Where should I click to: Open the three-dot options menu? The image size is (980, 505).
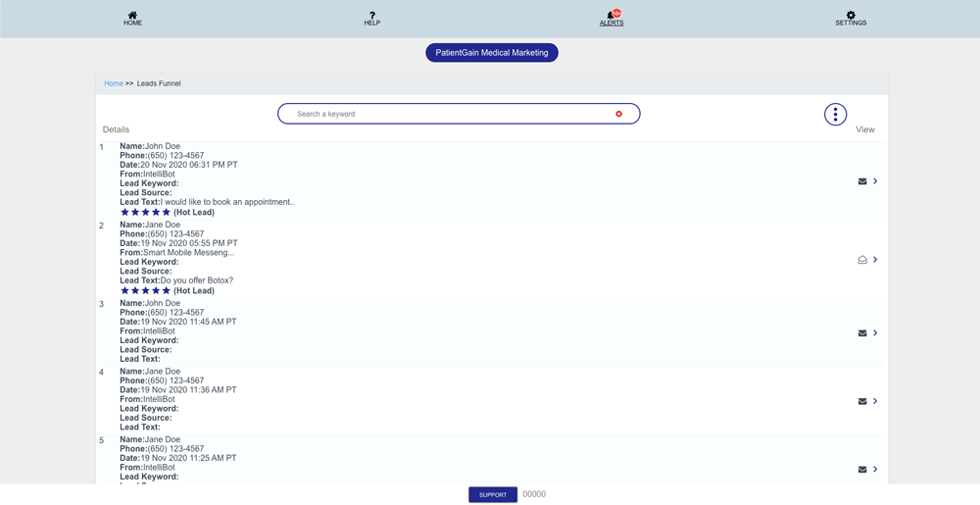click(x=836, y=115)
